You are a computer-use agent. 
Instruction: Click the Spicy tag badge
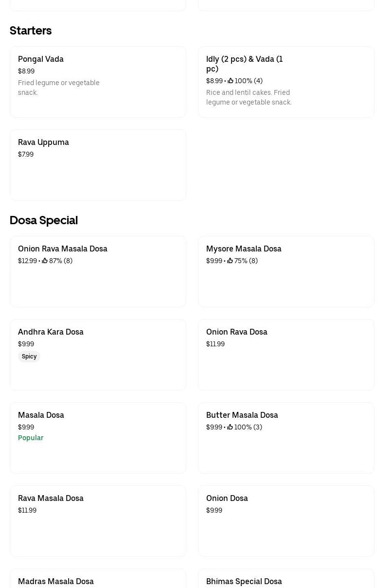tap(29, 356)
